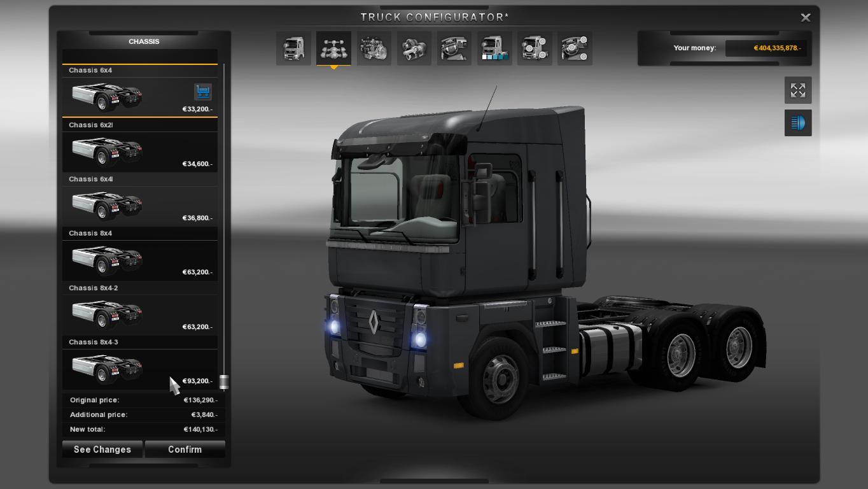868x489 pixels.
Task: Open the transmission category icon
Action: pyautogui.click(x=414, y=48)
